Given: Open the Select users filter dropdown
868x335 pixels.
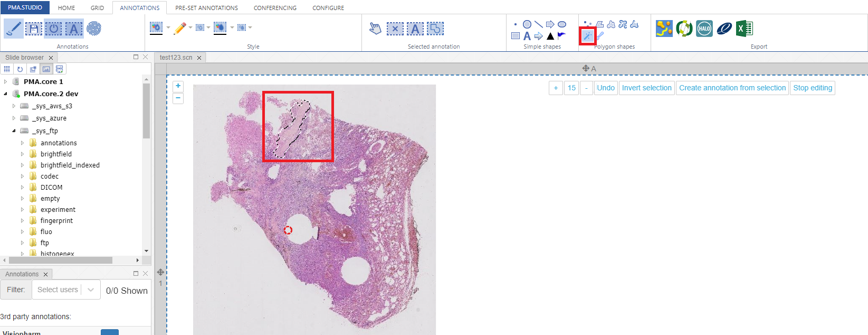Looking at the screenshot, I should coord(66,290).
